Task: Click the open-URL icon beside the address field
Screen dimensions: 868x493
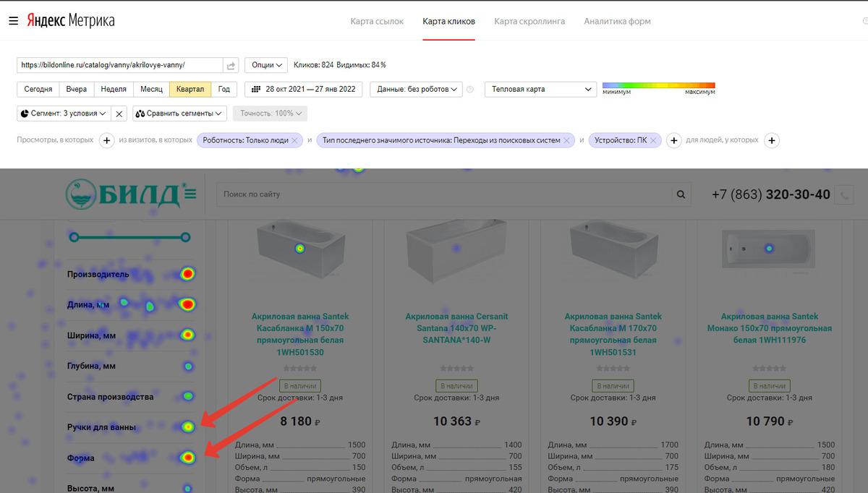Action: (x=231, y=65)
